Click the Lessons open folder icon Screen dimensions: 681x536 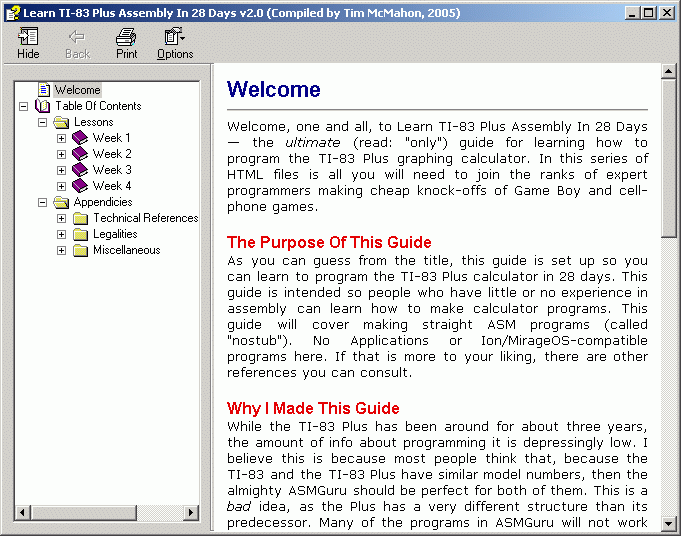point(61,122)
